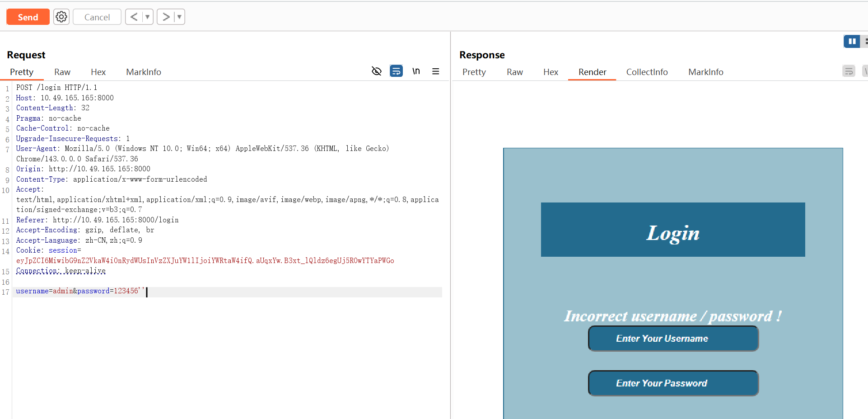Click the orange Send button
Screen dimensions: 868x419
28,17
